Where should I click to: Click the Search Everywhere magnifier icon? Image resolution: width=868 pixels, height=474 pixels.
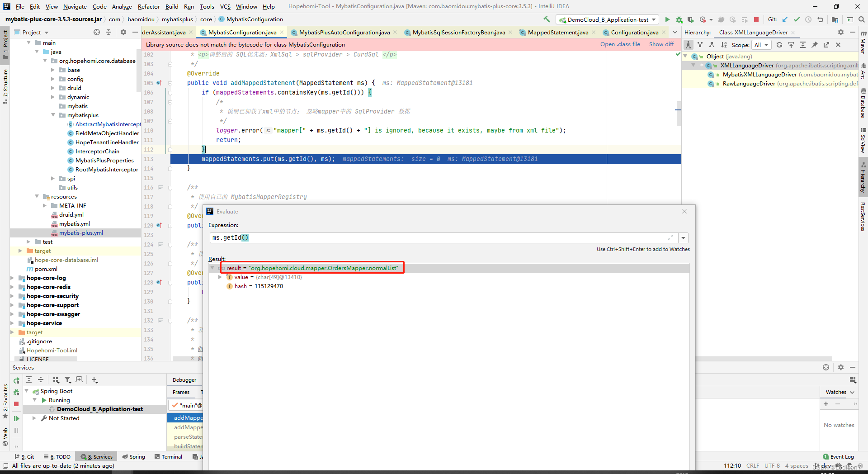coord(861,19)
